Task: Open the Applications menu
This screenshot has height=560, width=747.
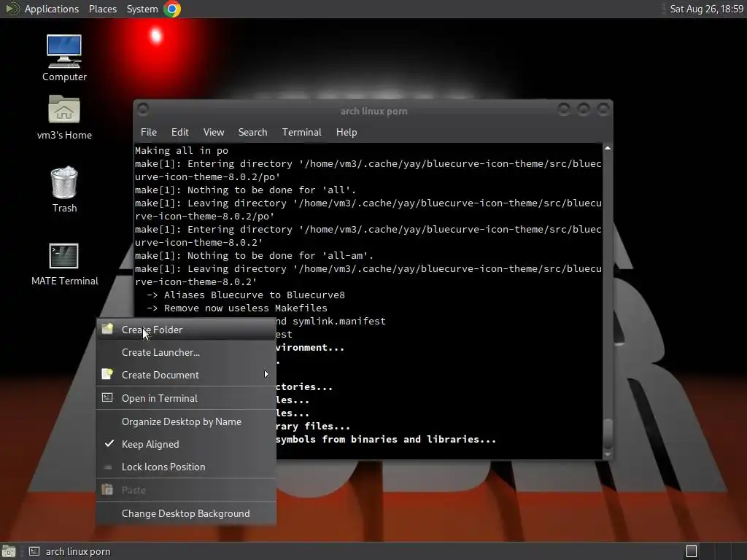Action: click(52, 9)
